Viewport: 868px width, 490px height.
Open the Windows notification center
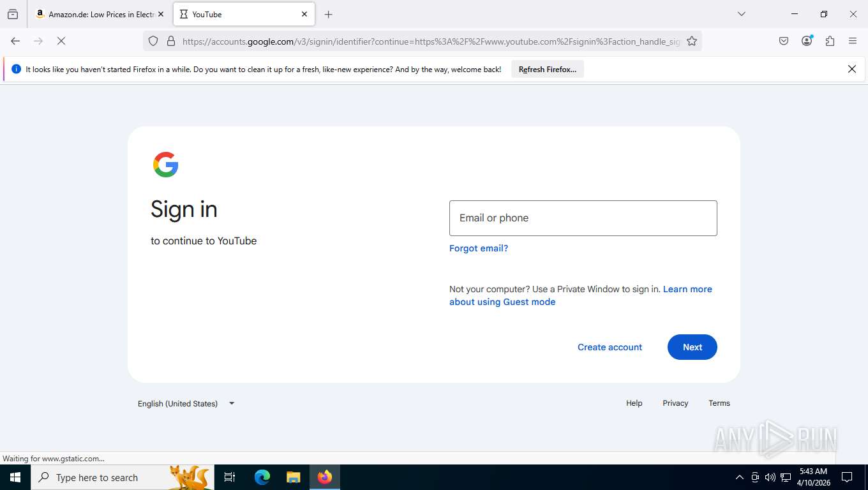pos(847,477)
